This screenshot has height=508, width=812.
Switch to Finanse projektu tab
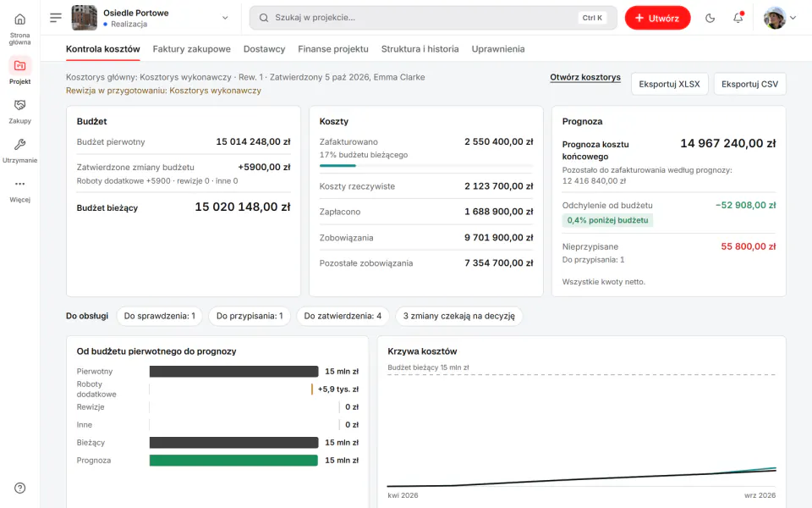[333, 49]
